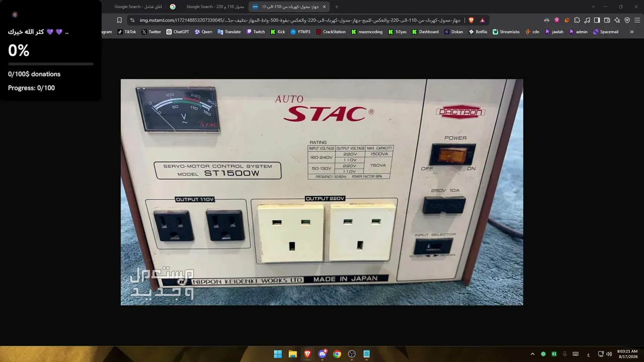Screen dimensions: 644x362
Task: Open the YTMP3 bookmark
Action: point(300,32)
